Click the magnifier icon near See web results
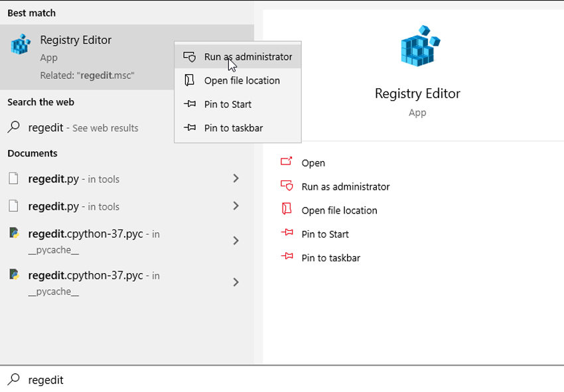The height and width of the screenshot is (392, 564). (17, 127)
